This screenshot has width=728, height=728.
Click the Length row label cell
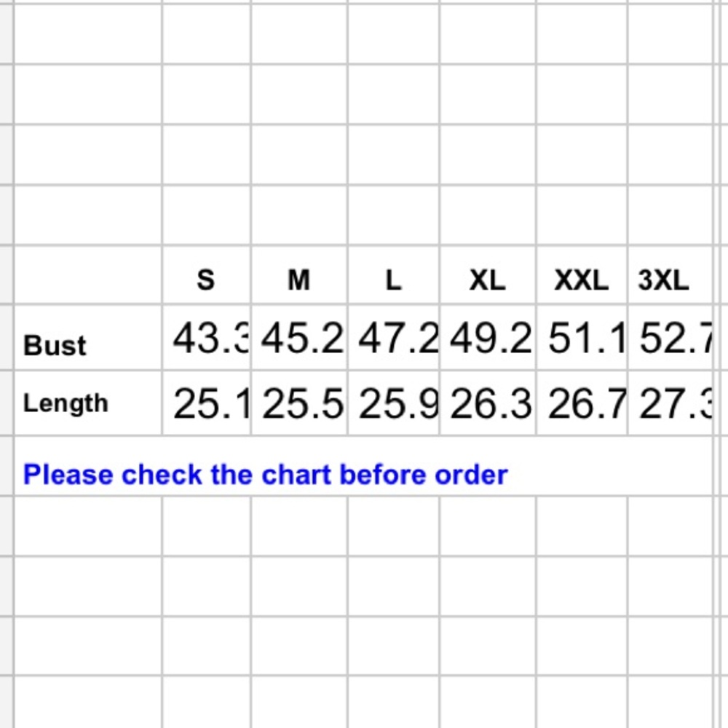pyautogui.click(x=66, y=403)
